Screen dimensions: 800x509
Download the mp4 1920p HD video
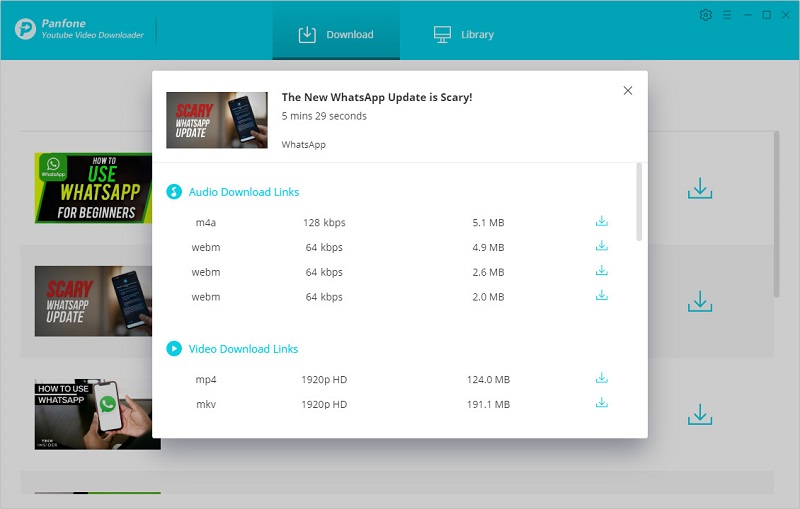pos(602,378)
